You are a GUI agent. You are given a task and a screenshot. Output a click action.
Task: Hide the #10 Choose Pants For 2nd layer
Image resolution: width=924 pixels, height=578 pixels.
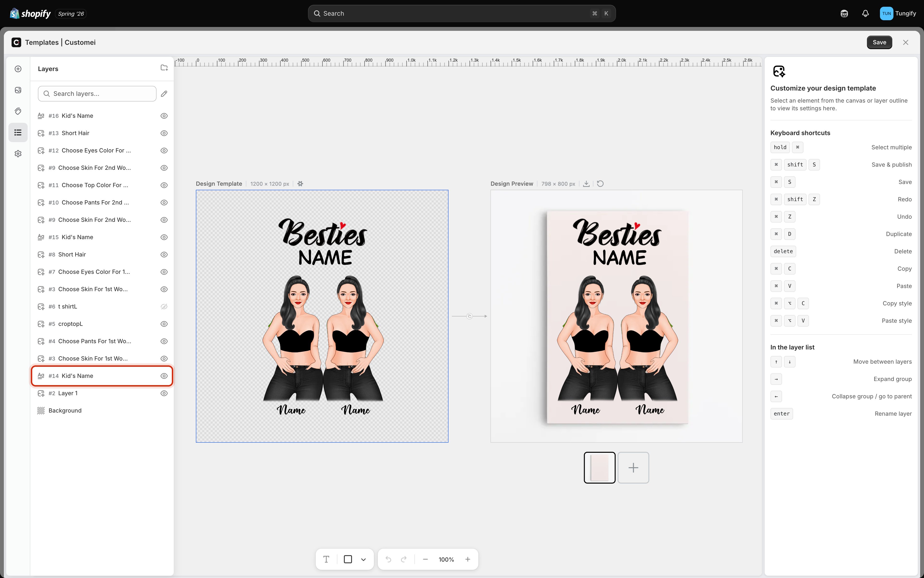click(x=164, y=203)
